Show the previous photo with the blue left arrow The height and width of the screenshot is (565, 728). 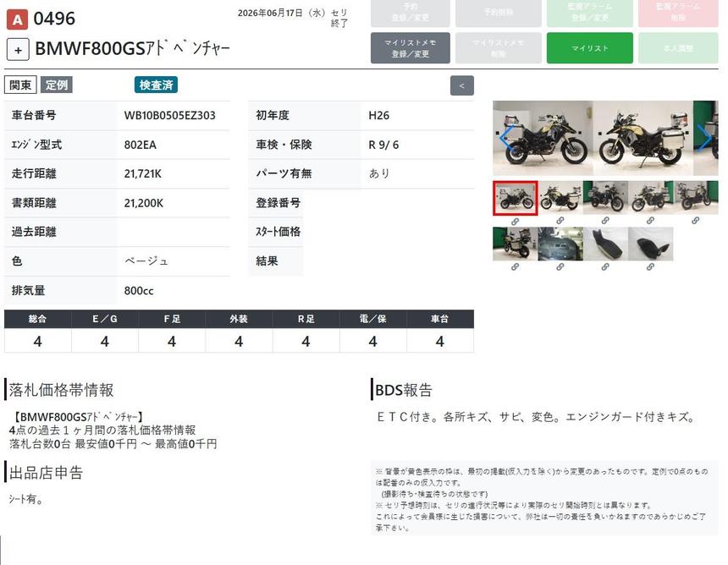505,138
